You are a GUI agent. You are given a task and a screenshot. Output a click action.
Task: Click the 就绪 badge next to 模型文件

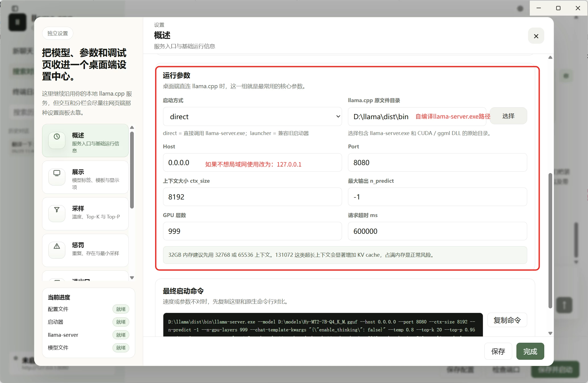coord(121,348)
